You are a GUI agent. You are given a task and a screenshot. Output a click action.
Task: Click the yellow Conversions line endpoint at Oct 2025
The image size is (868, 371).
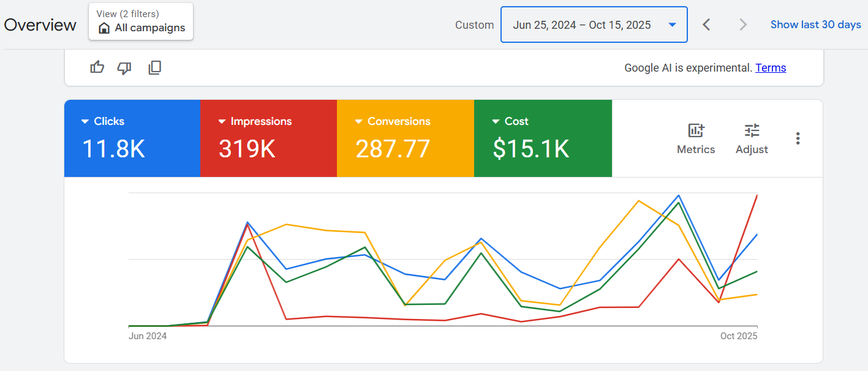(x=757, y=294)
